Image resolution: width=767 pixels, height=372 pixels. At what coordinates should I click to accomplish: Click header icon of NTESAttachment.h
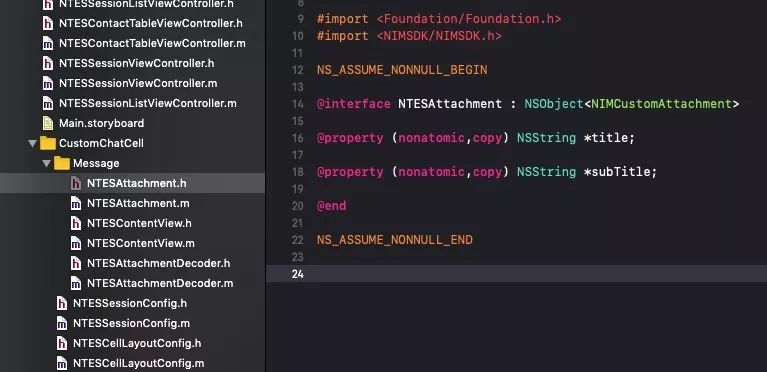pos(76,183)
